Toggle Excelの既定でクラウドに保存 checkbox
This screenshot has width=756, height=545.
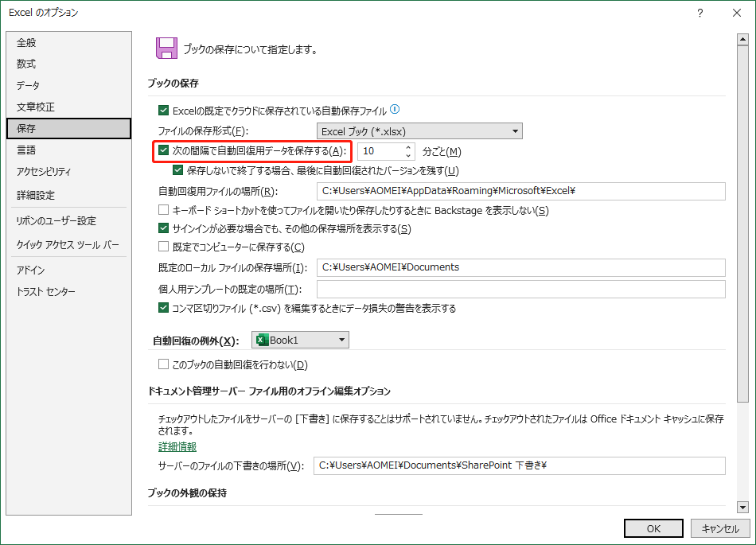[163, 111]
